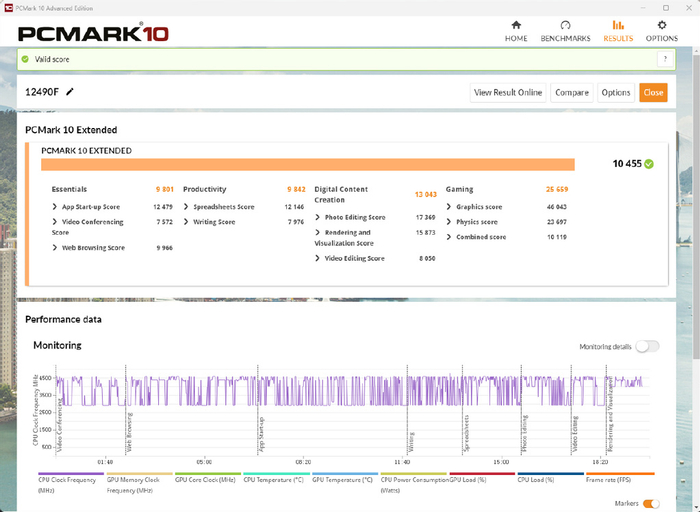Click the green checkmark beside 10 455
This screenshot has height=512, width=700.
click(x=649, y=164)
